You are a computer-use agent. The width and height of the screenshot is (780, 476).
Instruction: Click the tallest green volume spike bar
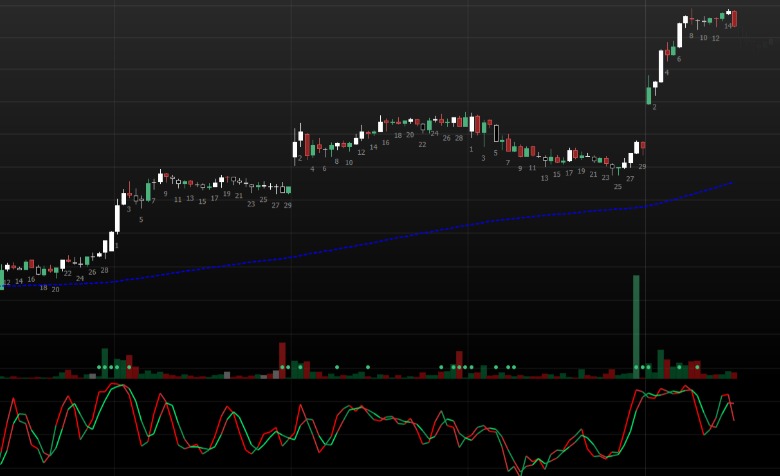(x=636, y=327)
